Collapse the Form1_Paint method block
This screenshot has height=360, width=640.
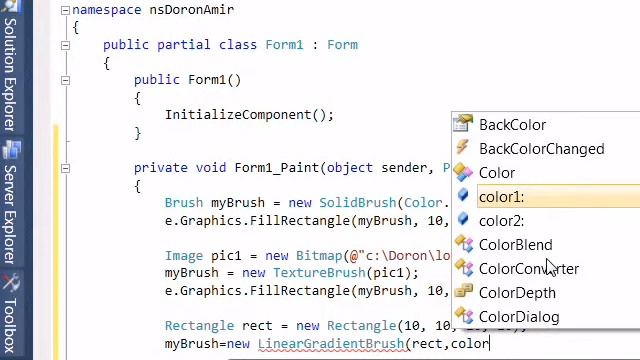coord(65,168)
